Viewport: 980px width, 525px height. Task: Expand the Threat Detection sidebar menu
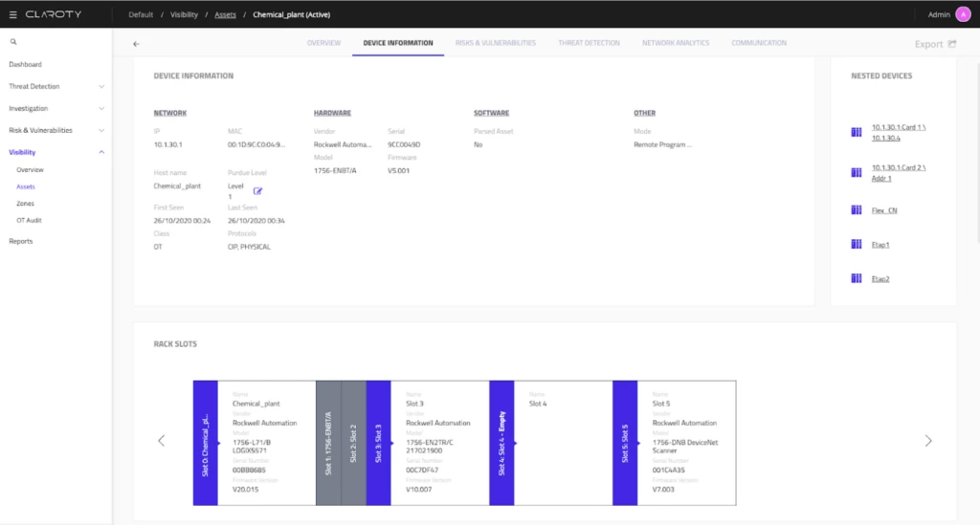click(101, 87)
